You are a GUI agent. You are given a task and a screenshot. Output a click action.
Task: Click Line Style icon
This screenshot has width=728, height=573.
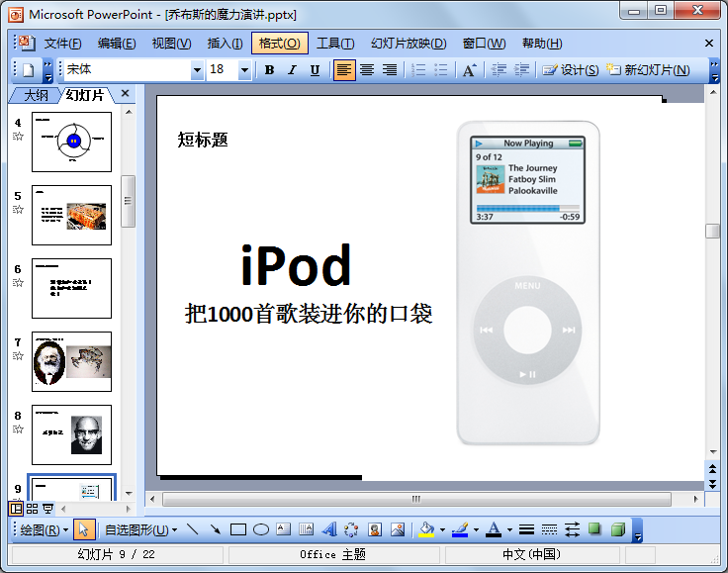coord(526,529)
